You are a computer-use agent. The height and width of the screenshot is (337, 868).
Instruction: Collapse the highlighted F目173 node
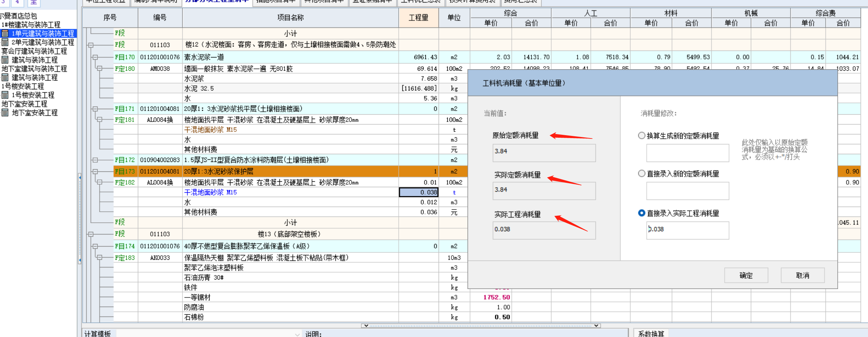(95, 171)
